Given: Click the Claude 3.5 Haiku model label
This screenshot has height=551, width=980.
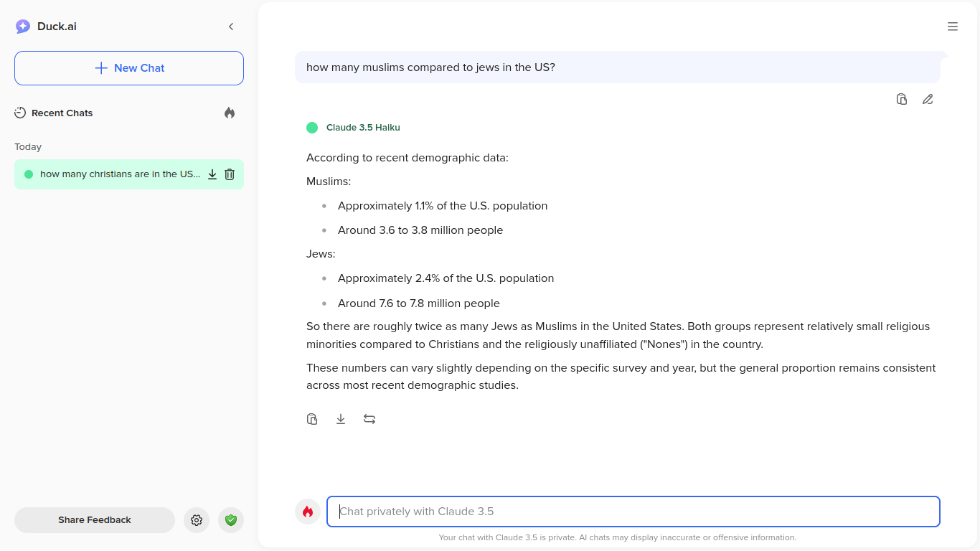Looking at the screenshot, I should tap(363, 128).
